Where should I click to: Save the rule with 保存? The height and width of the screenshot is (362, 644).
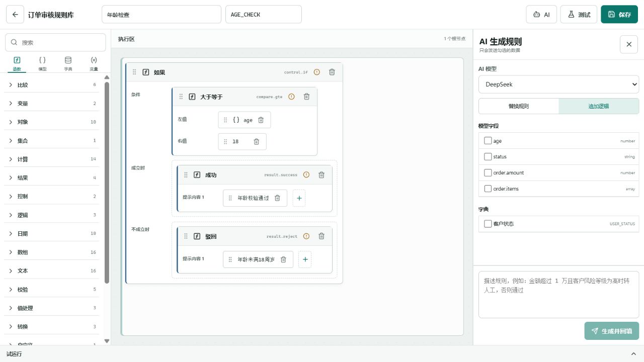(x=619, y=15)
